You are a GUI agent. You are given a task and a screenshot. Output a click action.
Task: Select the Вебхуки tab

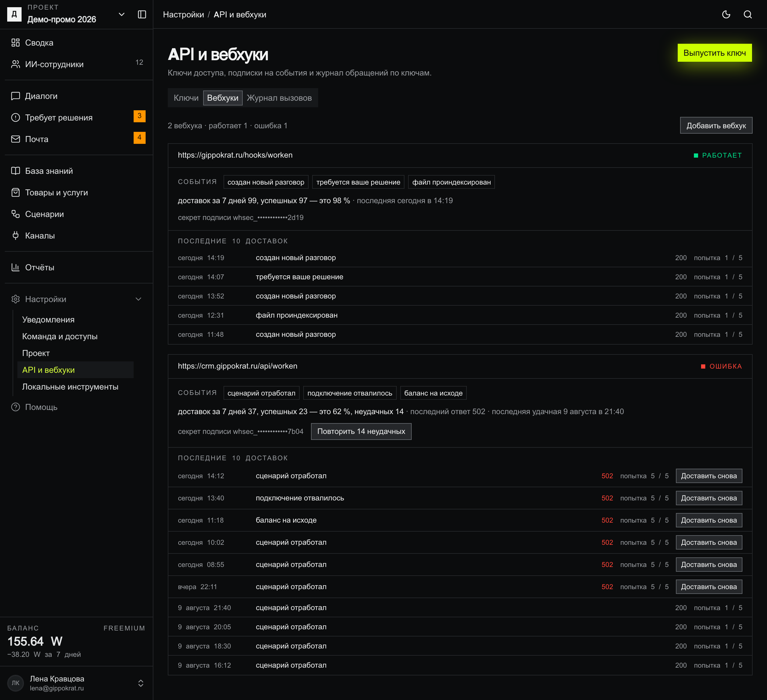point(223,98)
